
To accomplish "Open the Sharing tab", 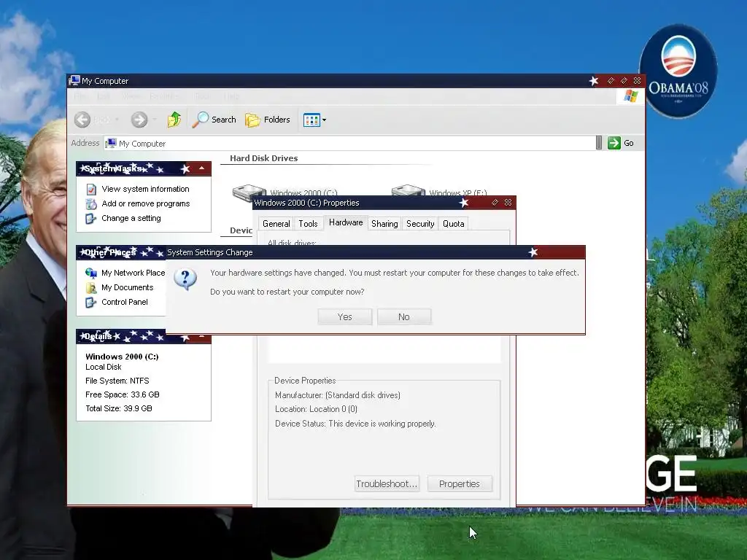I will (384, 224).
